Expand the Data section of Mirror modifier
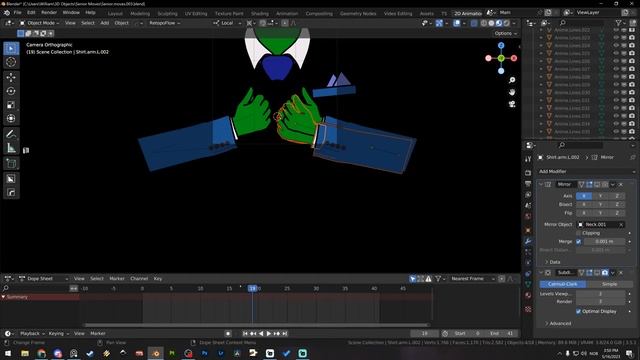Viewport: 640px width, 360px height. pyautogui.click(x=552, y=262)
